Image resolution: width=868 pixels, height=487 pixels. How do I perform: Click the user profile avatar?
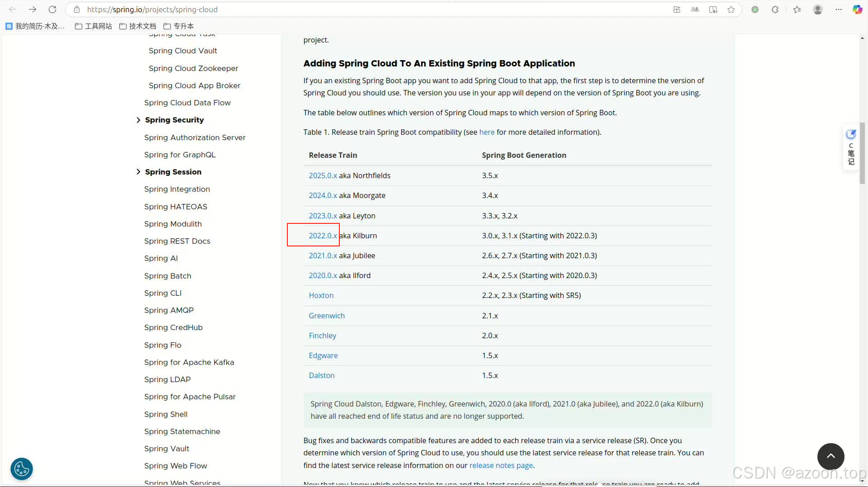coord(818,9)
